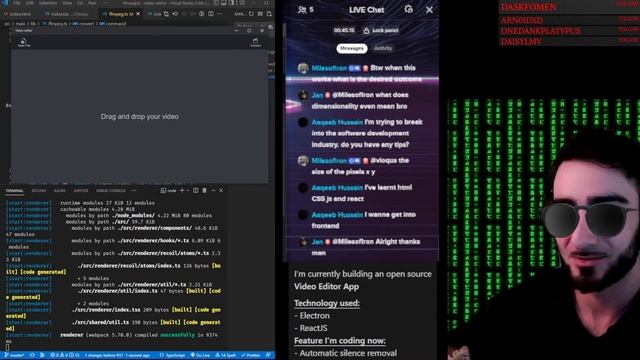
Task: Click the 00:45:15 stream timer
Action: coord(344,31)
